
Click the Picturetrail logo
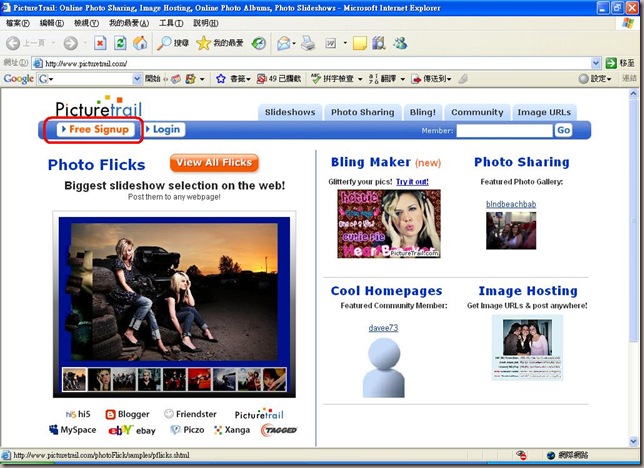point(99,107)
